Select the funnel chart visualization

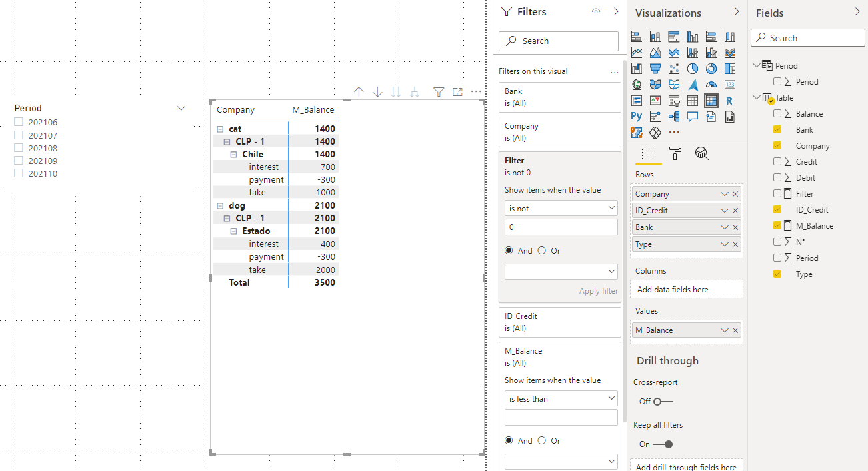[655, 68]
